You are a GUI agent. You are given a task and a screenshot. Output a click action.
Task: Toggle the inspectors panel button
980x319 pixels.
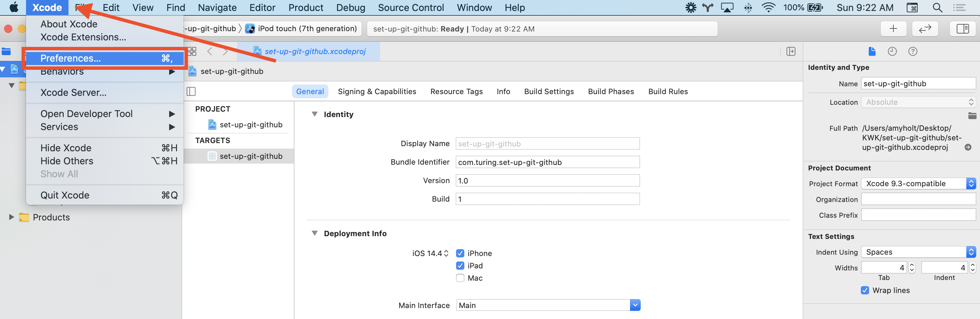click(963, 28)
